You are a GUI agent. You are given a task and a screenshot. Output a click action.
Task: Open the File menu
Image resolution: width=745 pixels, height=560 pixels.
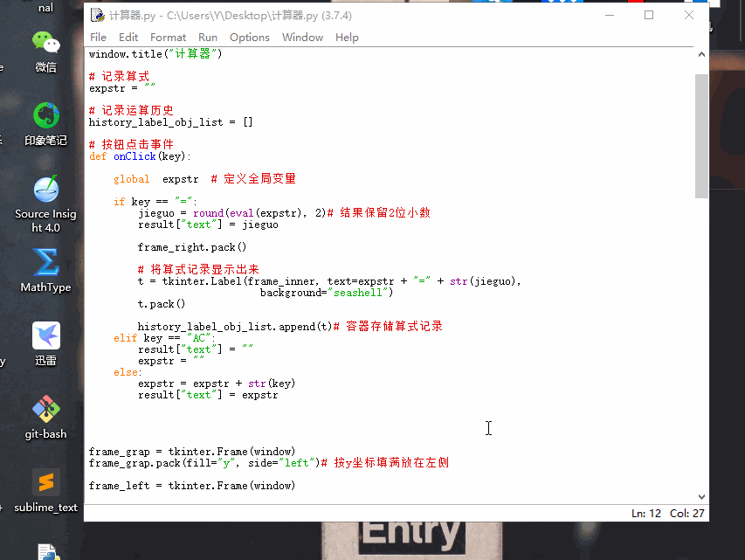[98, 37]
